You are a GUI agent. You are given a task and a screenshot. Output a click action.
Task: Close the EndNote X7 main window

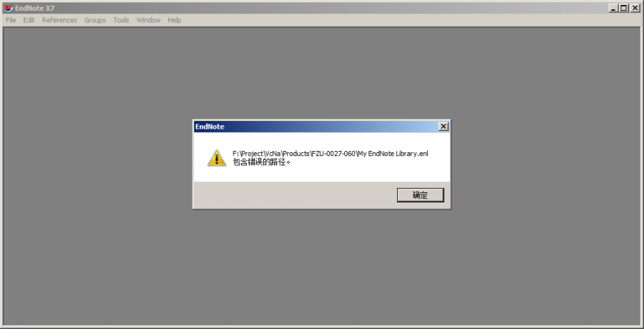(635, 8)
